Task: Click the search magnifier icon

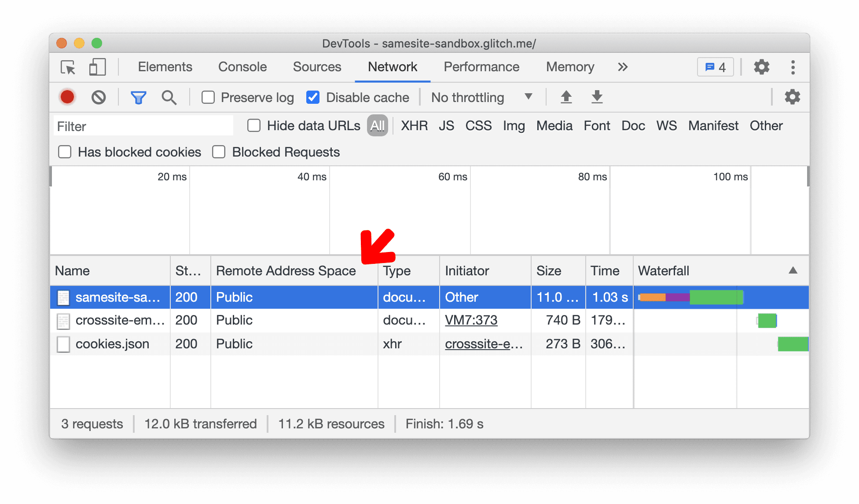Action: (x=168, y=97)
